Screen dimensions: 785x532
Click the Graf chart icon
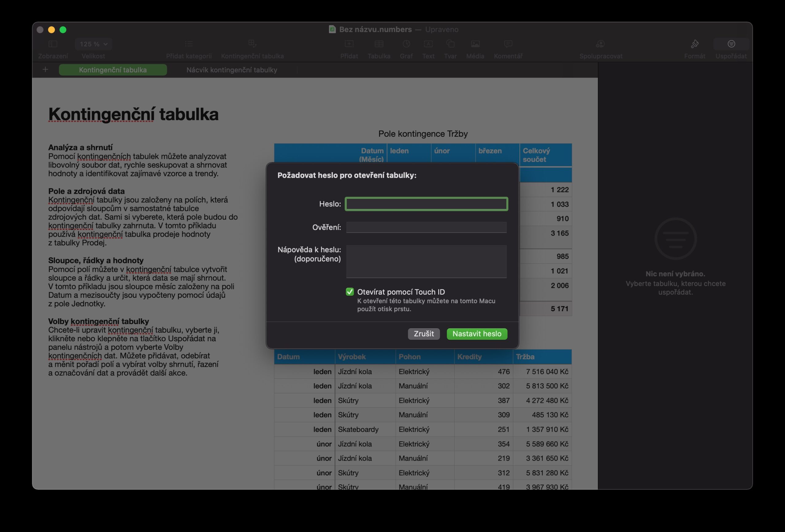[x=406, y=44]
